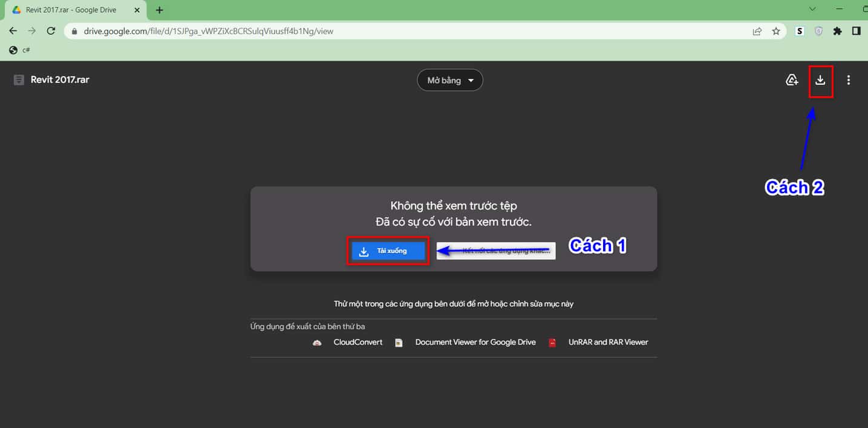Viewport: 868px width, 428px height.
Task: Toggle the browser side panel
Action: tap(857, 31)
